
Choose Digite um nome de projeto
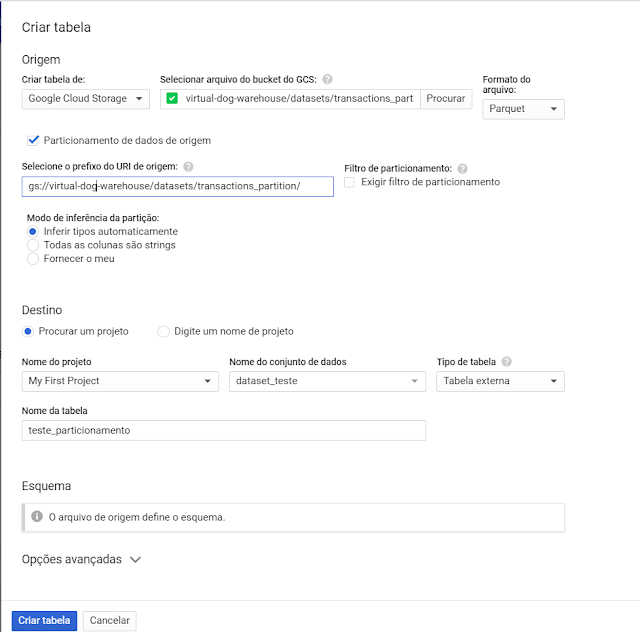click(163, 332)
